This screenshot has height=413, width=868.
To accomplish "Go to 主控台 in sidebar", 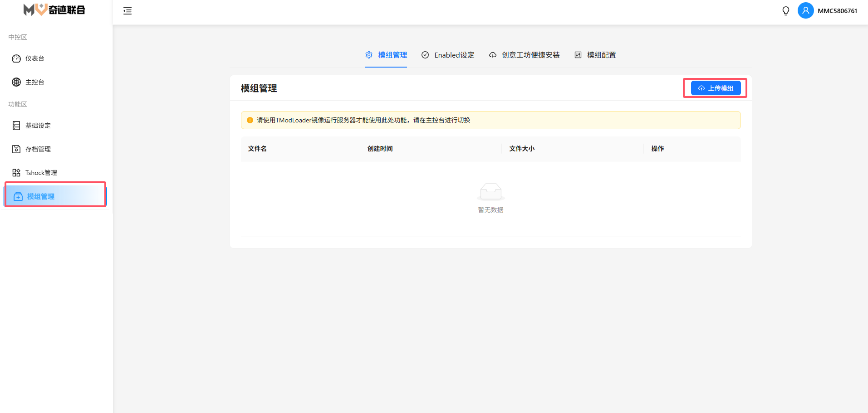I will tap(35, 82).
